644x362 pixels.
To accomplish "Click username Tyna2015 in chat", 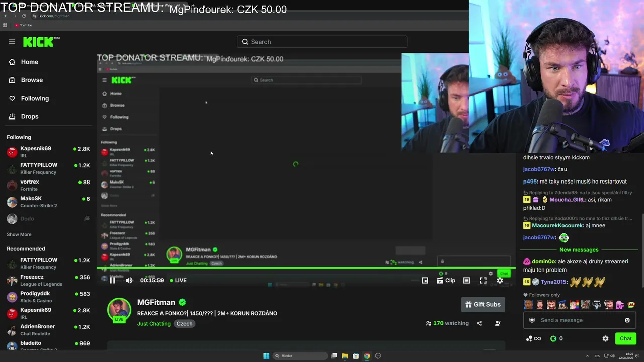I will tap(554, 282).
